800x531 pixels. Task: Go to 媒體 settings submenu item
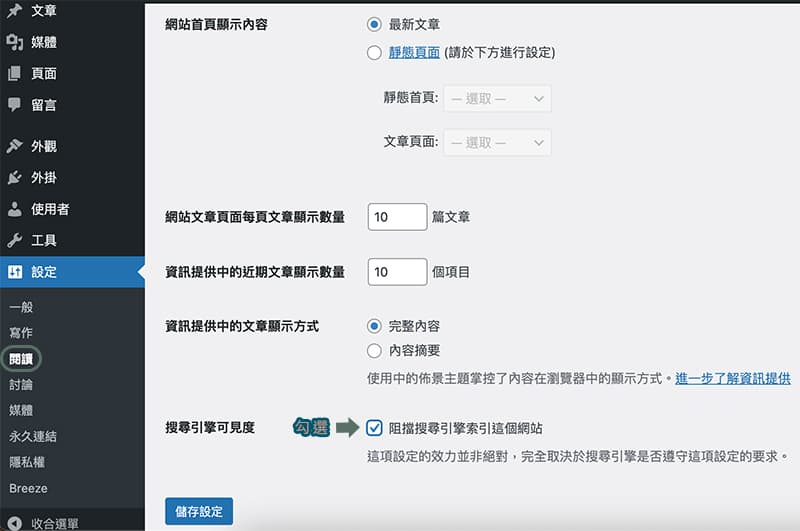tap(21, 410)
